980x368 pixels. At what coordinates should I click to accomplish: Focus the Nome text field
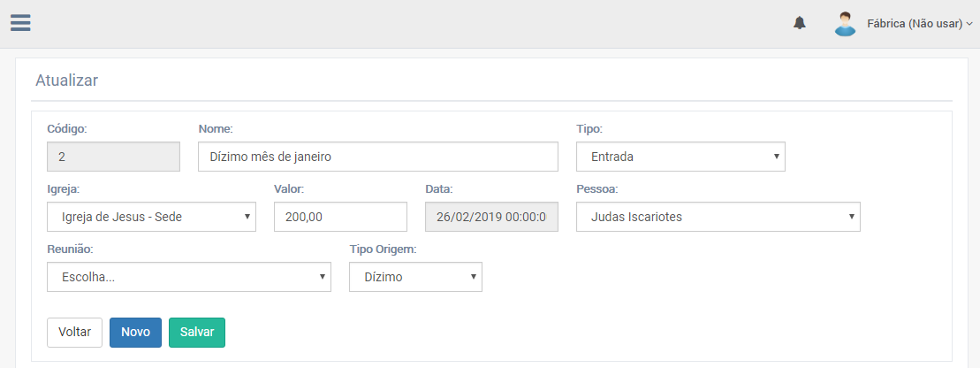(377, 157)
